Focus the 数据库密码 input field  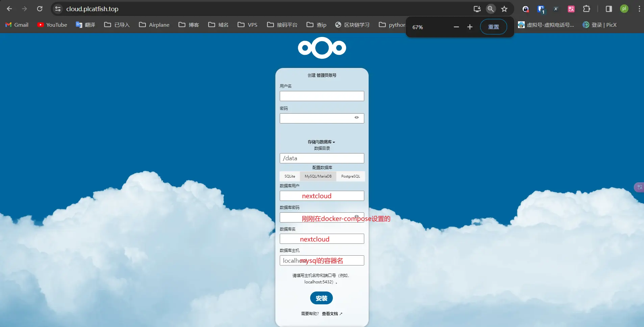(x=322, y=217)
